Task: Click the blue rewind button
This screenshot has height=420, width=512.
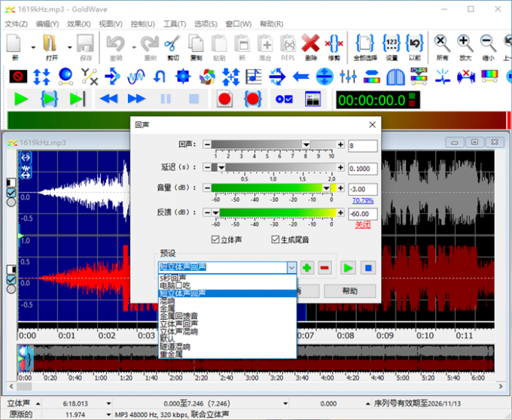Action: [108, 99]
